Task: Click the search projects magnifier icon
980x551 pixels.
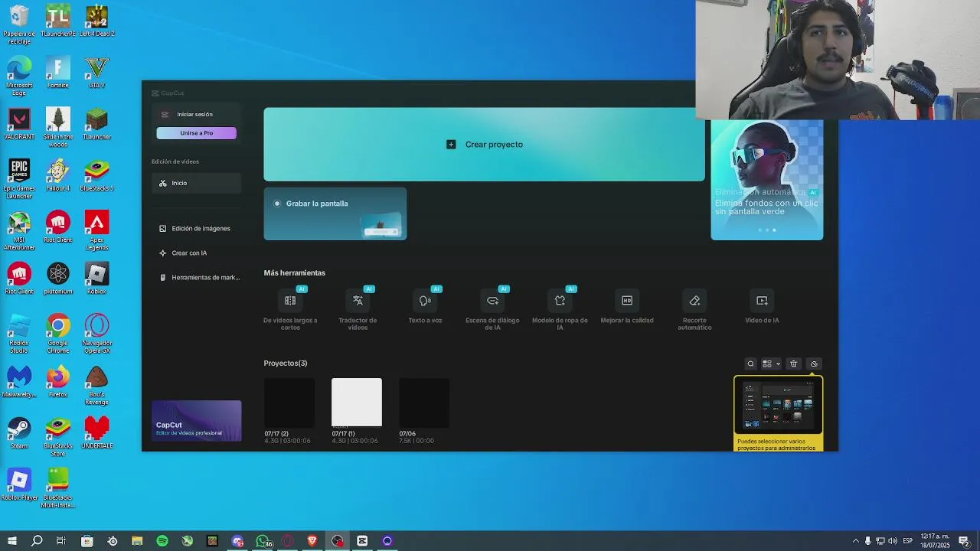Action: [750, 364]
